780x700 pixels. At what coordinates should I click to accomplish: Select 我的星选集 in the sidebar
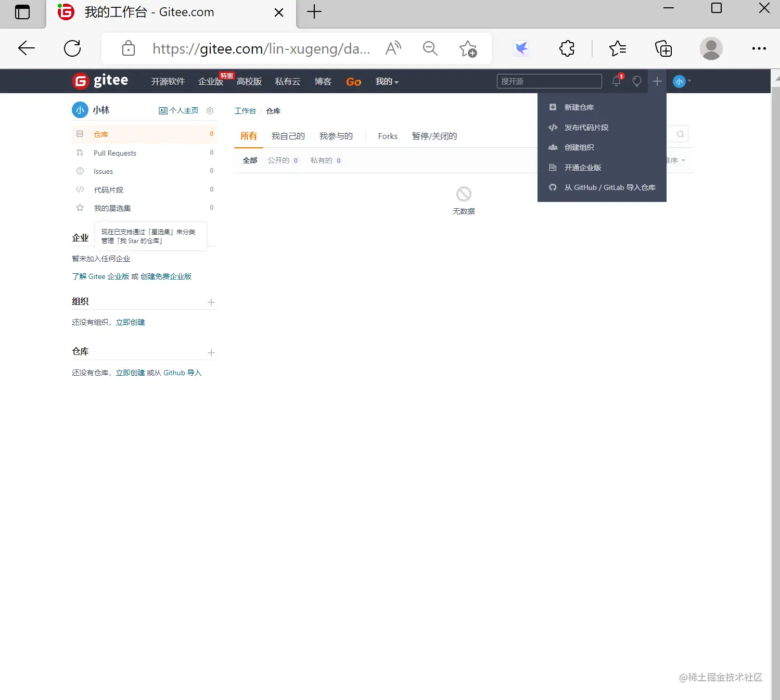pos(145,208)
